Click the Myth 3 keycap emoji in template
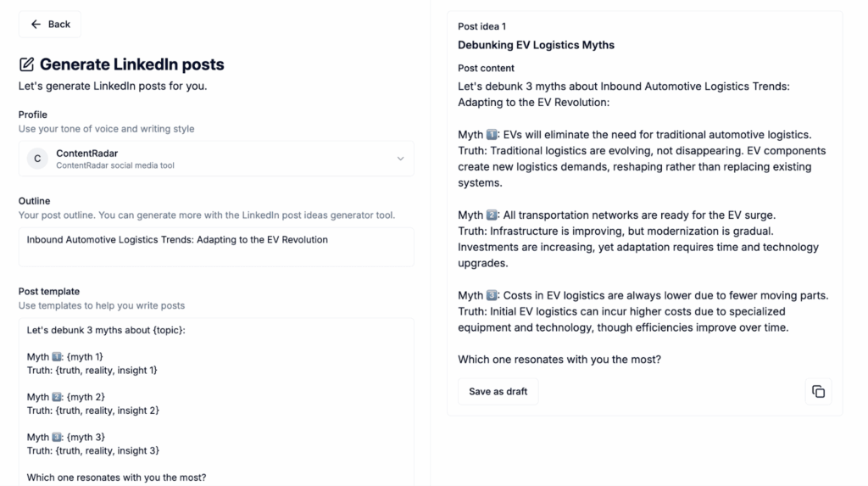Image resolution: width=868 pixels, height=486 pixels. coord(59,438)
